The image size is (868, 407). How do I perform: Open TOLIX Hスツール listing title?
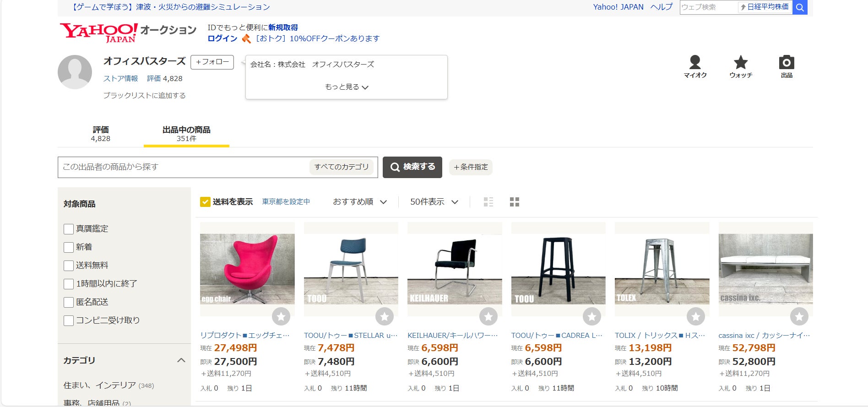click(x=660, y=336)
